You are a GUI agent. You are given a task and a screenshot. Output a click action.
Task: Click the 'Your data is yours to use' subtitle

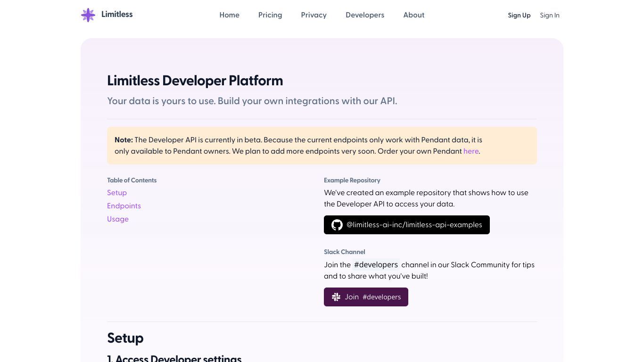[252, 101]
